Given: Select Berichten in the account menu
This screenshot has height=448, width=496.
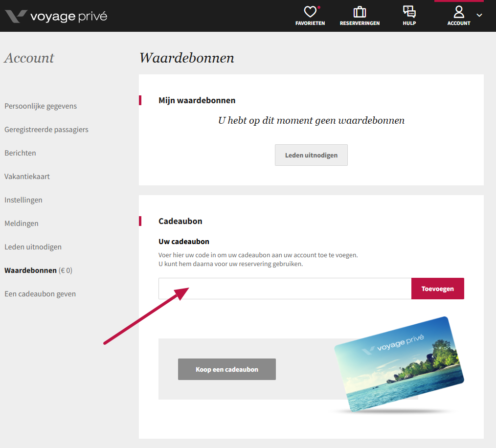Looking at the screenshot, I should [20, 153].
